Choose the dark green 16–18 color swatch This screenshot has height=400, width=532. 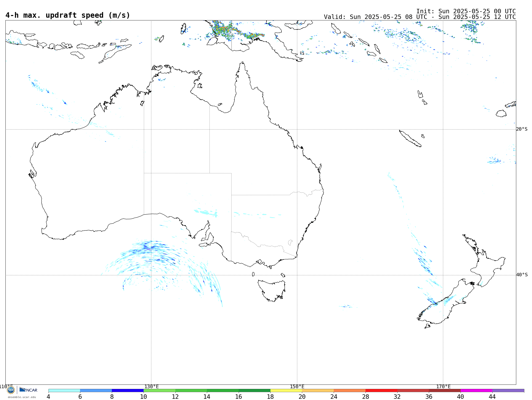tap(255, 391)
